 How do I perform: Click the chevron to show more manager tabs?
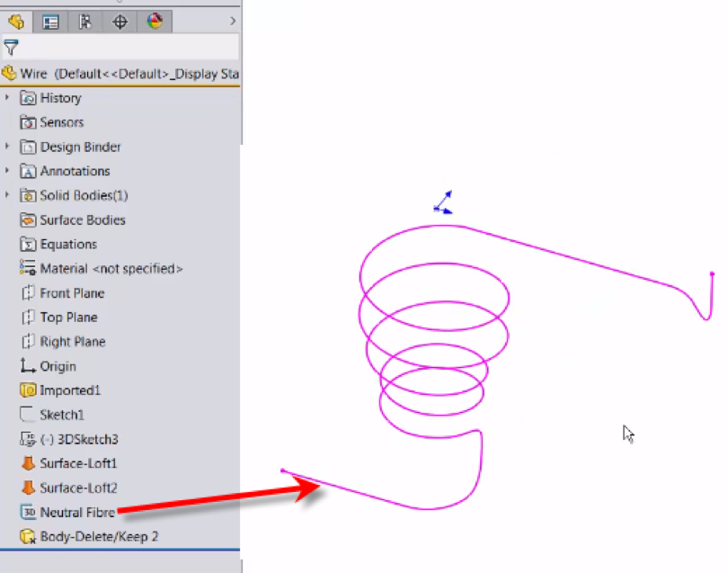tap(233, 21)
